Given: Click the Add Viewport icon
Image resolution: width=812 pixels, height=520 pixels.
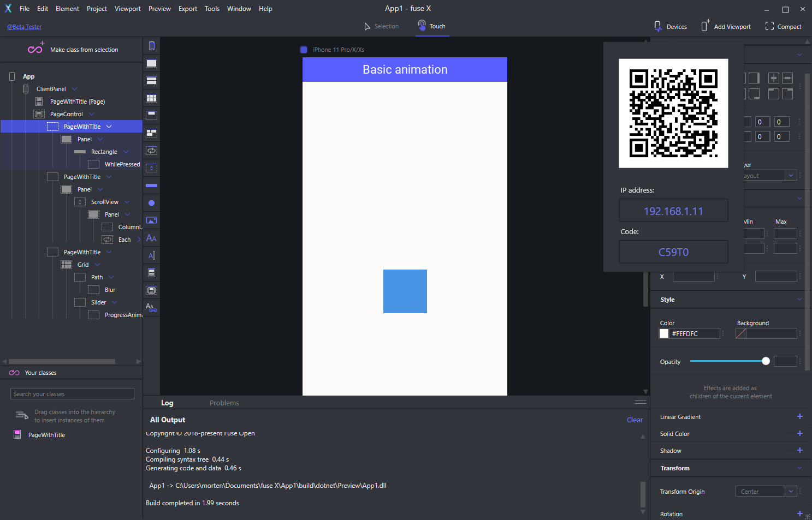Looking at the screenshot, I should click(x=705, y=26).
